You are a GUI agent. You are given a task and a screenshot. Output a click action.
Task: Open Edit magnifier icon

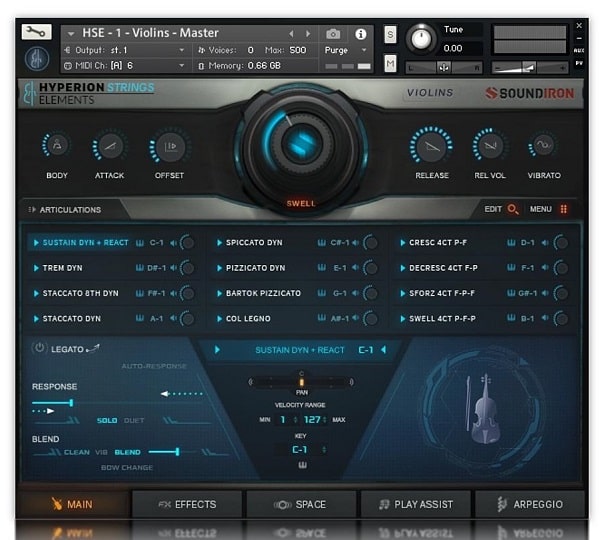coord(513,209)
